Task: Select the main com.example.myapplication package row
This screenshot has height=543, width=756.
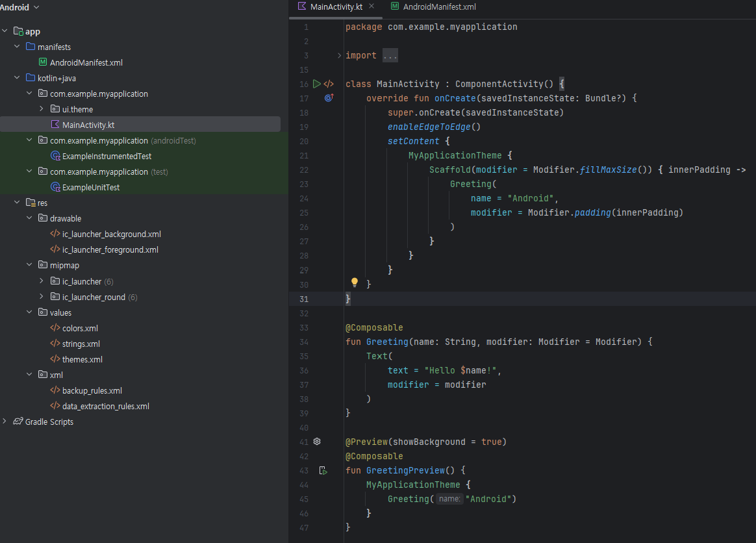Action: [x=144, y=94]
